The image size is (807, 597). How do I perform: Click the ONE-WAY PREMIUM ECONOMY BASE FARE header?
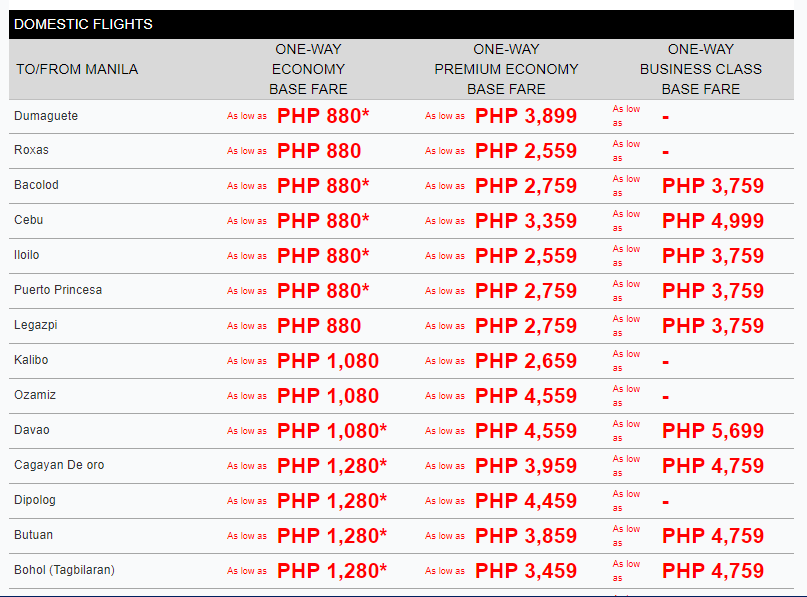coord(506,69)
